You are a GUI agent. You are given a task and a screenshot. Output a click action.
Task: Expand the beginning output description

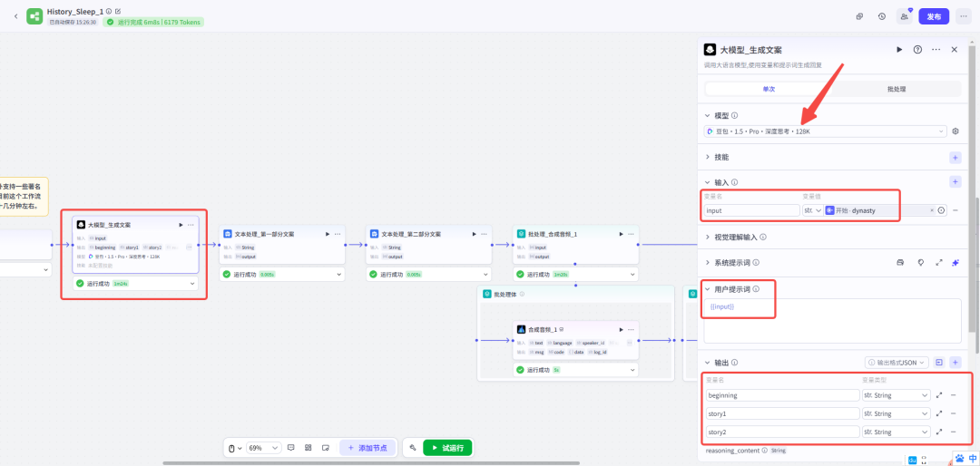click(x=939, y=395)
